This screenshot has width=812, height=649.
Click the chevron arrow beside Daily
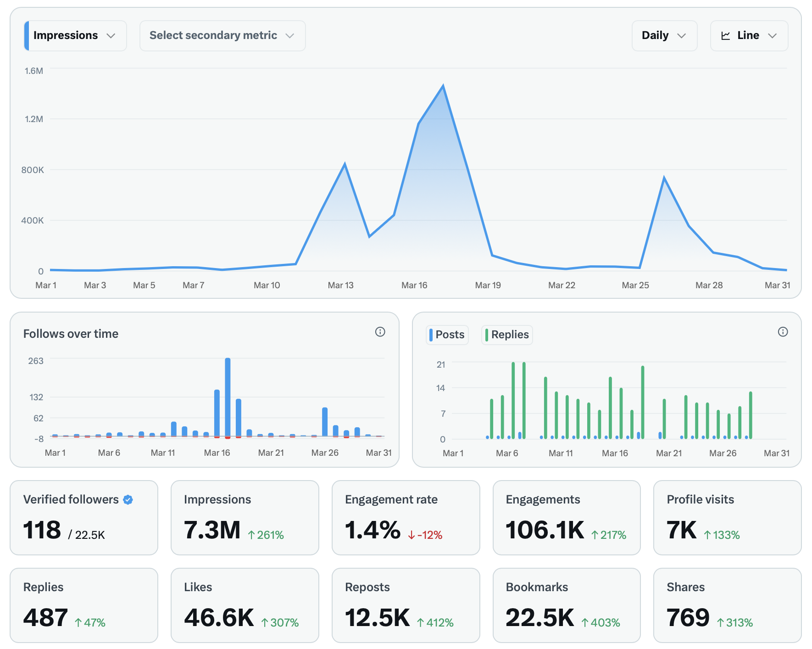(x=682, y=36)
